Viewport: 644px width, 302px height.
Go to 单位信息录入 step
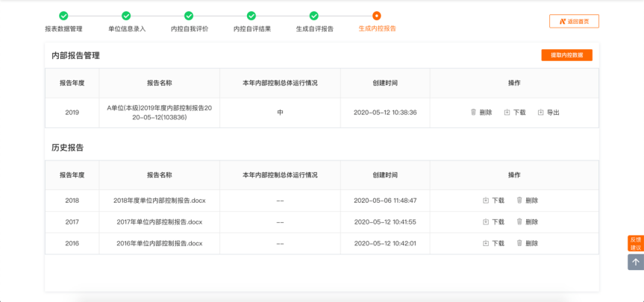126,16
